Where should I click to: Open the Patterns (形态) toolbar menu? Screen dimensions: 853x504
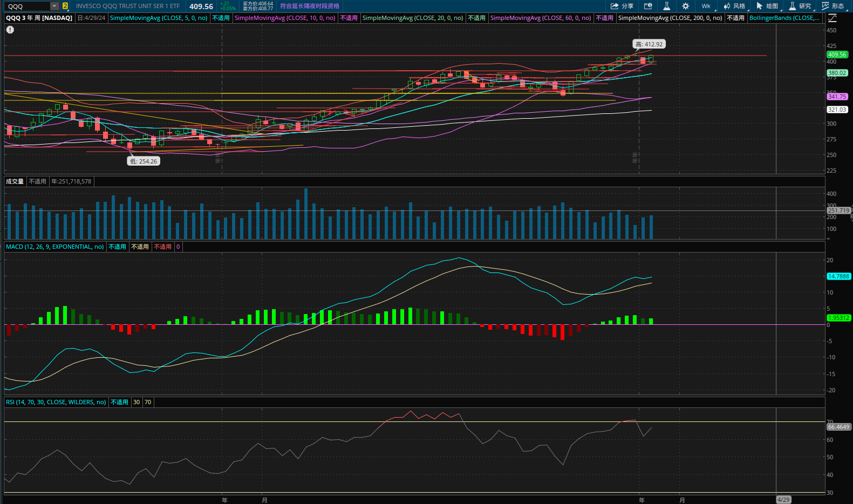tap(833, 6)
